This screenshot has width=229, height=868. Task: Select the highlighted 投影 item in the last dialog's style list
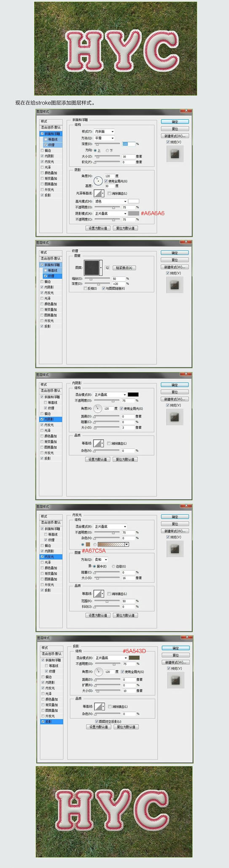pyautogui.click(x=52, y=721)
